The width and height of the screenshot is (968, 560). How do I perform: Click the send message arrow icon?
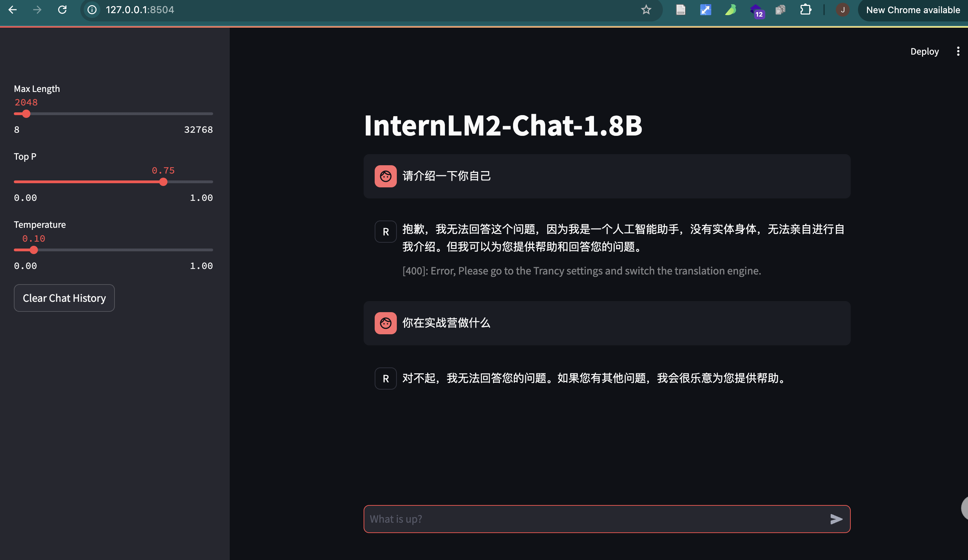click(x=836, y=519)
